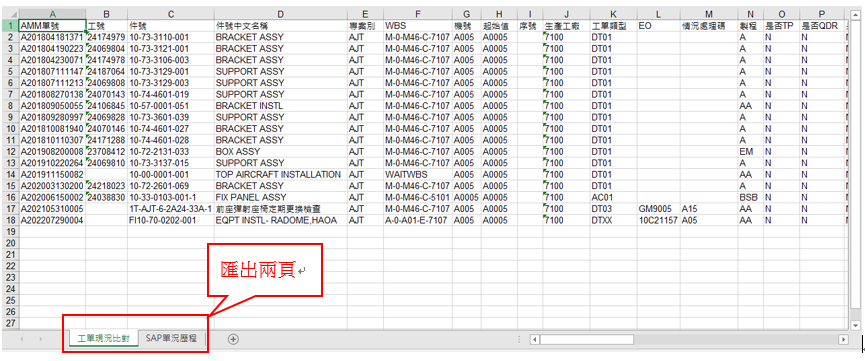Select row 27 header
865x361 pixels.
point(10,323)
